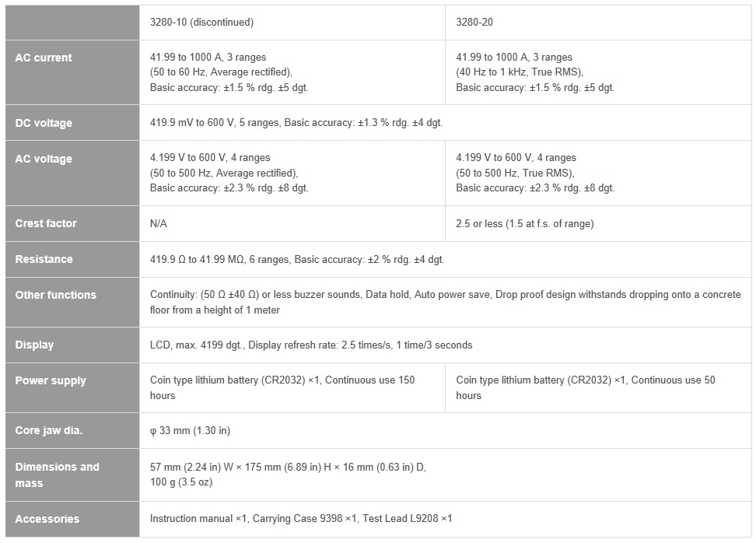Click the N/A crest factor cell
Viewport: 756px width, 543px height.
(292, 224)
